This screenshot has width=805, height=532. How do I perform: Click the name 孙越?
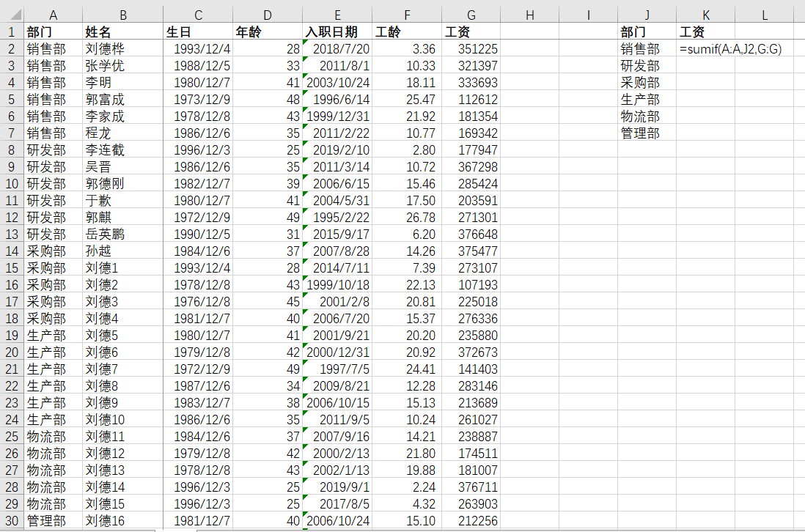98,251
